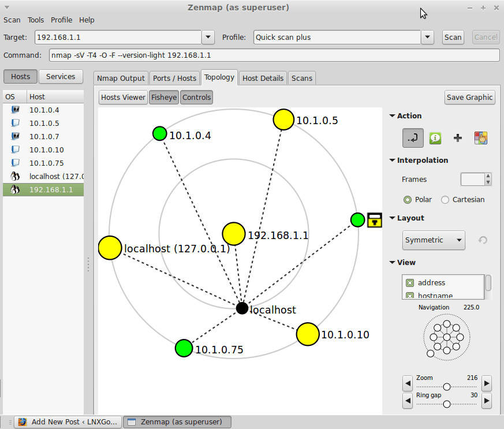Viewport: 504px width, 429px height.
Task: Click the Target input field
Action: point(118,38)
